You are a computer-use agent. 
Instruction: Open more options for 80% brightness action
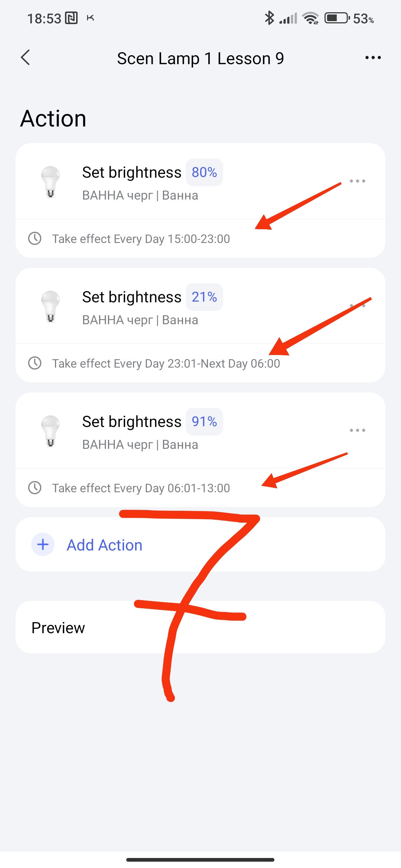click(357, 181)
